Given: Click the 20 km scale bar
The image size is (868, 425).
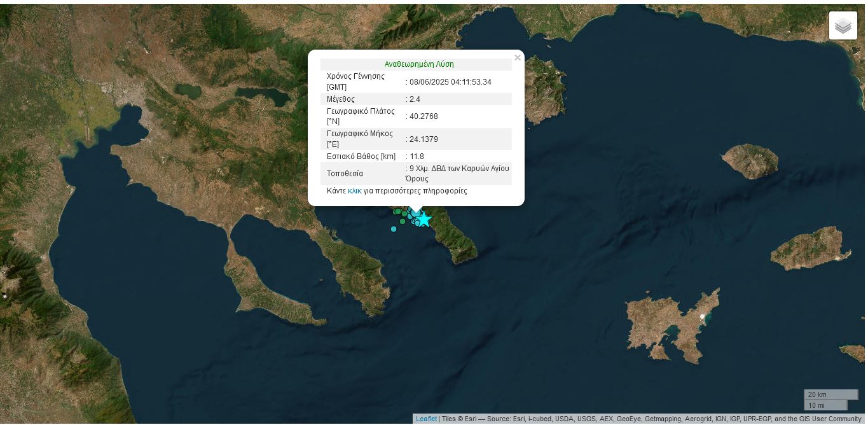Looking at the screenshot, I should click(x=830, y=394).
